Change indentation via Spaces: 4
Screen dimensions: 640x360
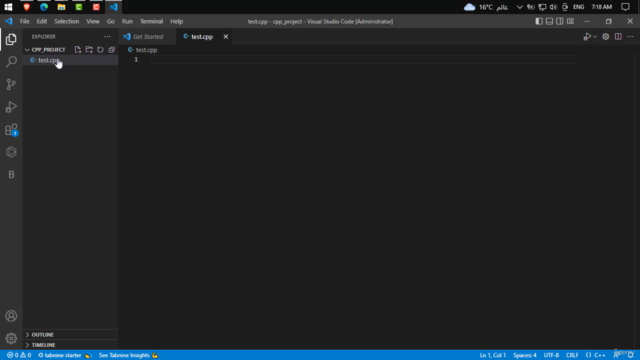point(525,355)
